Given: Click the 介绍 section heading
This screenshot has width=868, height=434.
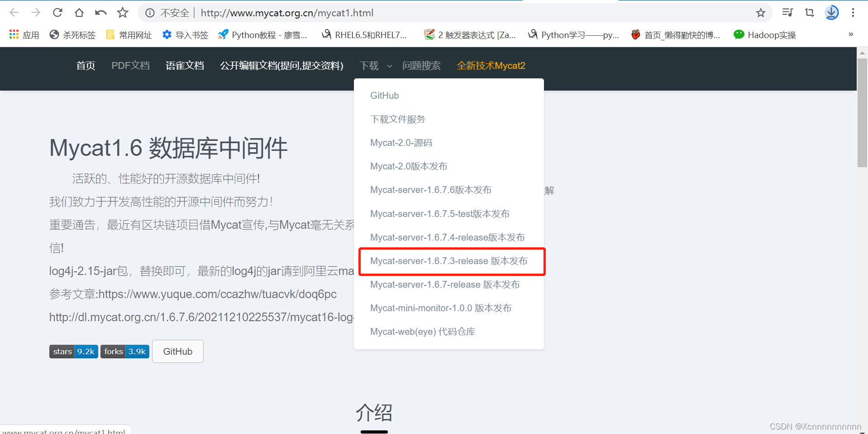Looking at the screenshot, I should (374, 413).
